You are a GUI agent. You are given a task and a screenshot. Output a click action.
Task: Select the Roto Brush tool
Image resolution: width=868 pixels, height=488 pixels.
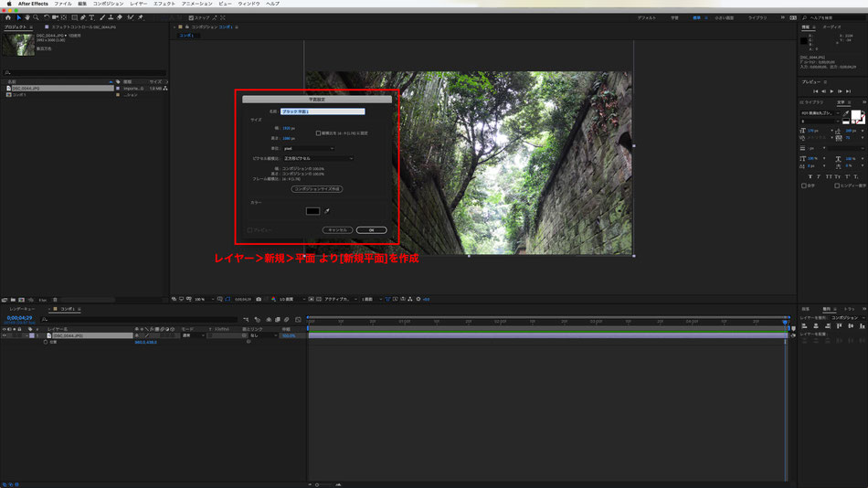point(131,17)
